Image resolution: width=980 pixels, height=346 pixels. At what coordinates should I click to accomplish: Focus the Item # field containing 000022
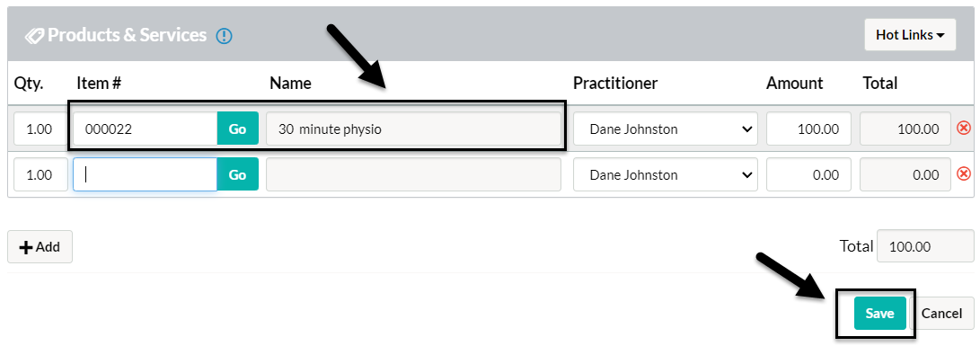(145, 129)
